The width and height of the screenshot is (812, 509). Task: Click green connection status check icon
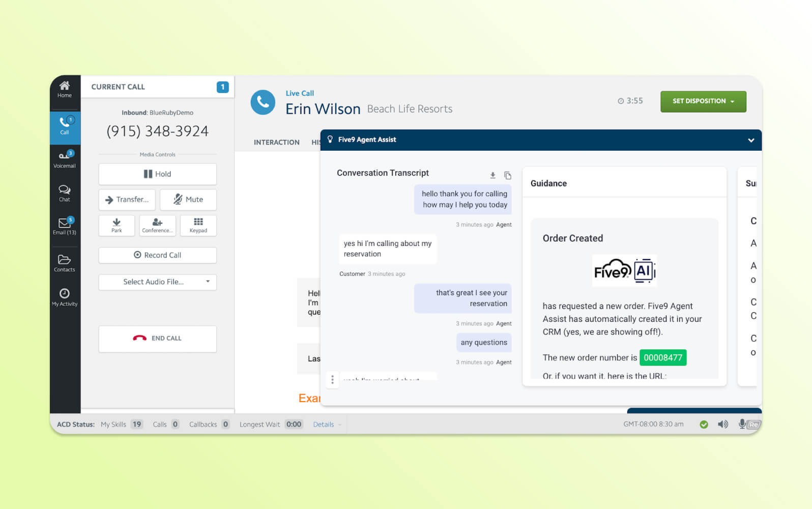(704, 425)
